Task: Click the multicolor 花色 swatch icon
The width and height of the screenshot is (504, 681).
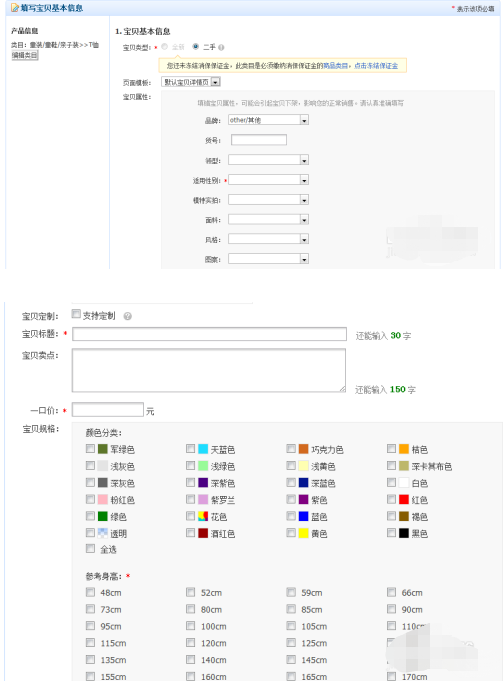Action: pyautogui.click(x=203, y=516)
